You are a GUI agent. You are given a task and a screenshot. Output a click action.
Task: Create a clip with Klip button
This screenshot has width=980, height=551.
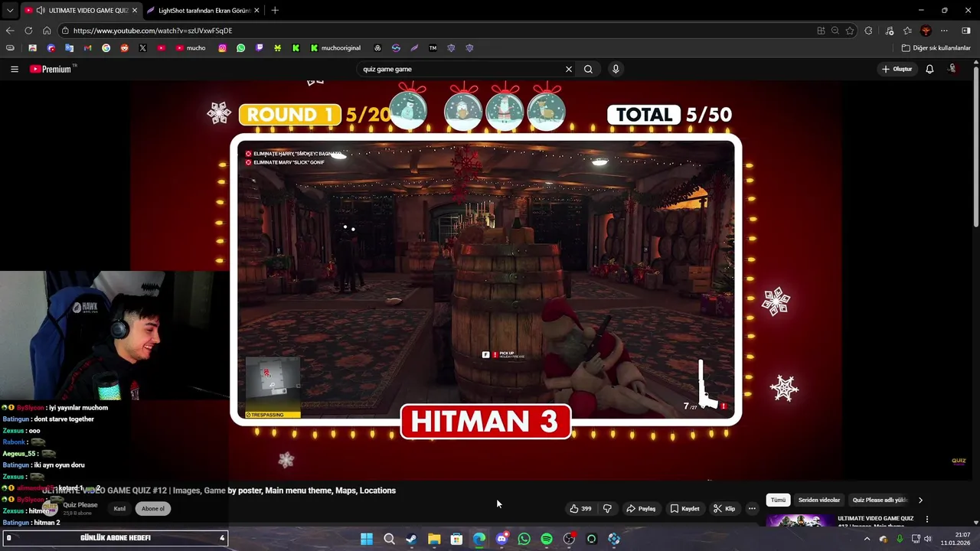click(724, 508)
